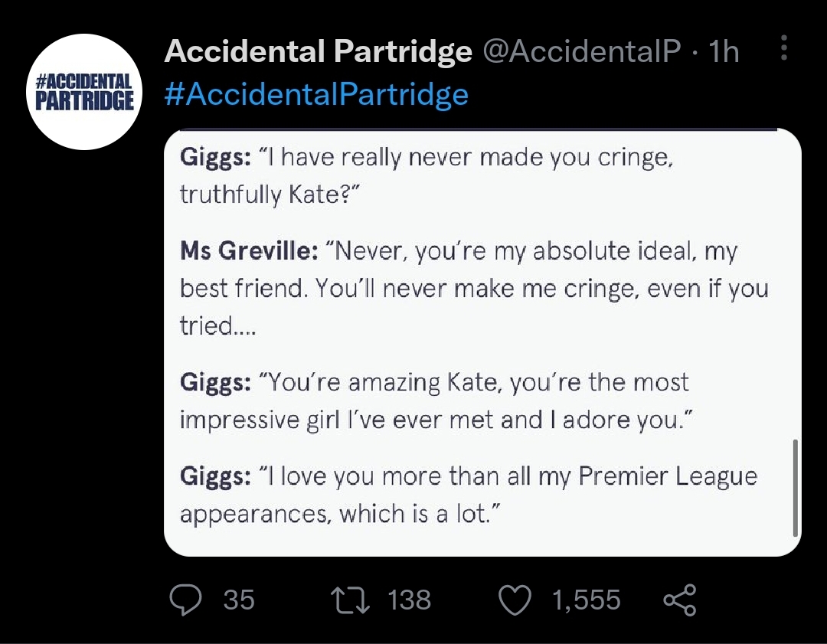The image size is (827, 644).
Task: Like the tweet with the heart icon
Action: pyautogui.click(x=516, y=600)
